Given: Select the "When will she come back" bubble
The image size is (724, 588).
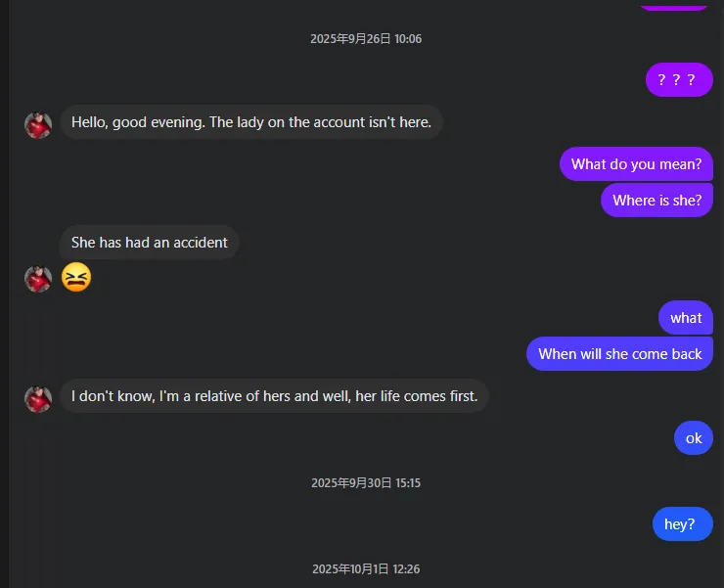Looking at the screenshot, I should click(619, 354).
